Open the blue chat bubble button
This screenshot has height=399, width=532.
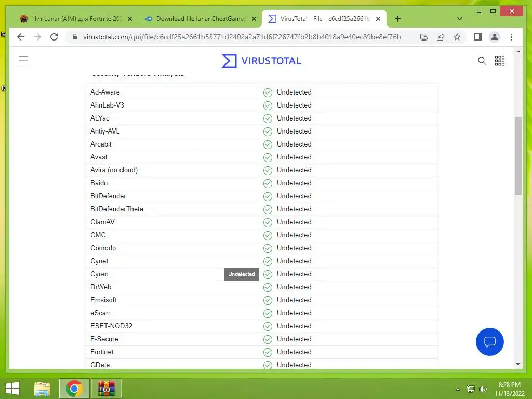[489, 342]
